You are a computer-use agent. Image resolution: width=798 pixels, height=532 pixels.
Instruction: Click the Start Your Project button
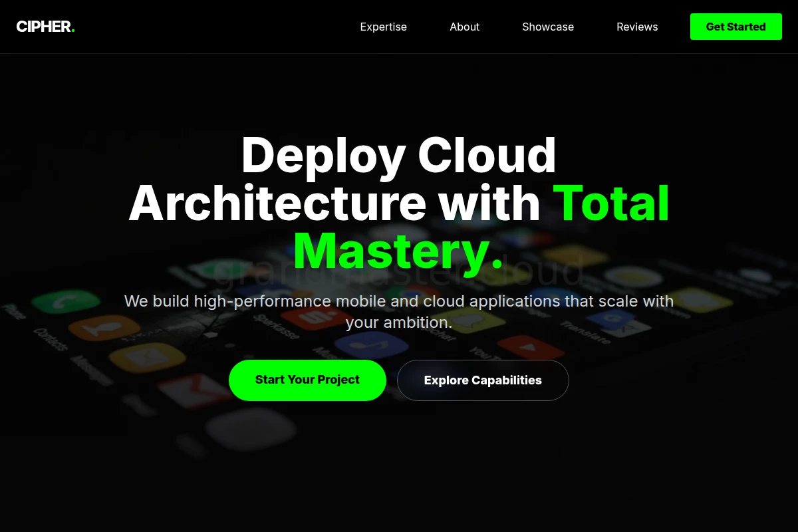point(307,380)
